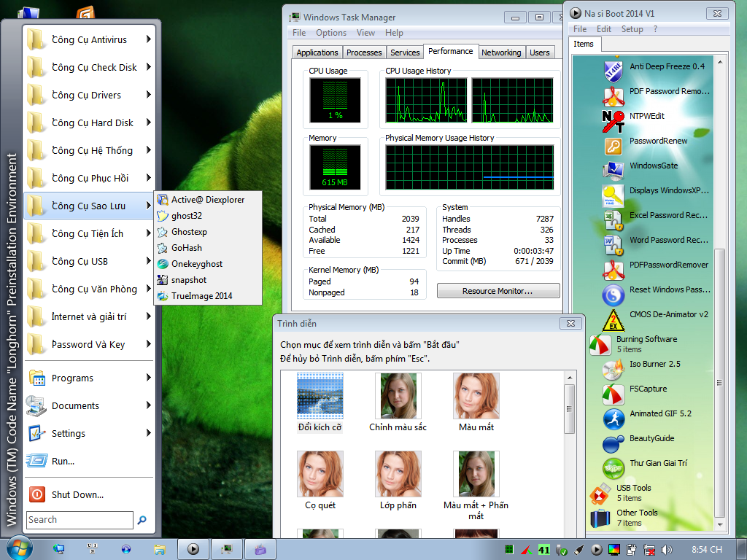Switch to Users tab
This screenshot has height=560, width=747.
tap(540, 52)
